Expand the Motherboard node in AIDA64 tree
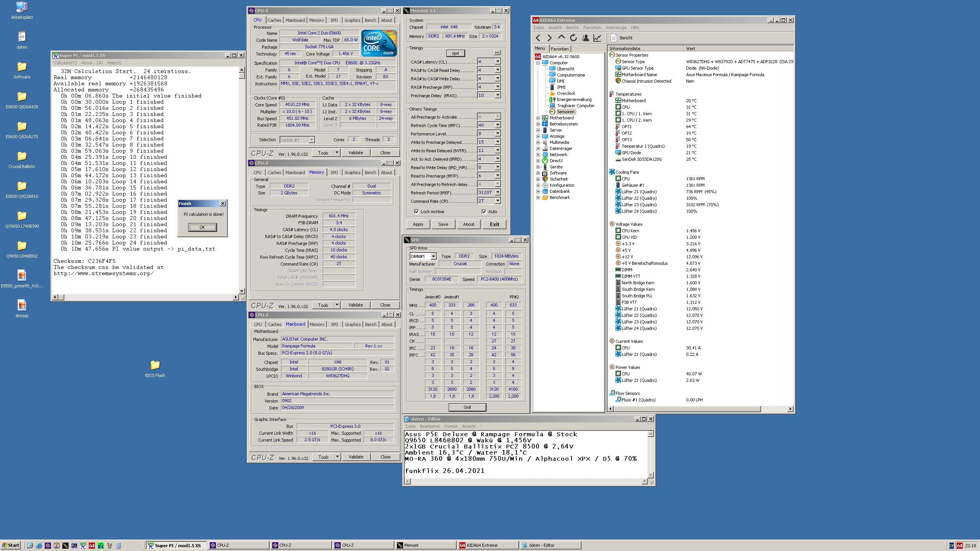The height and width of the screenshot is (551, 980). click(538, 118)
